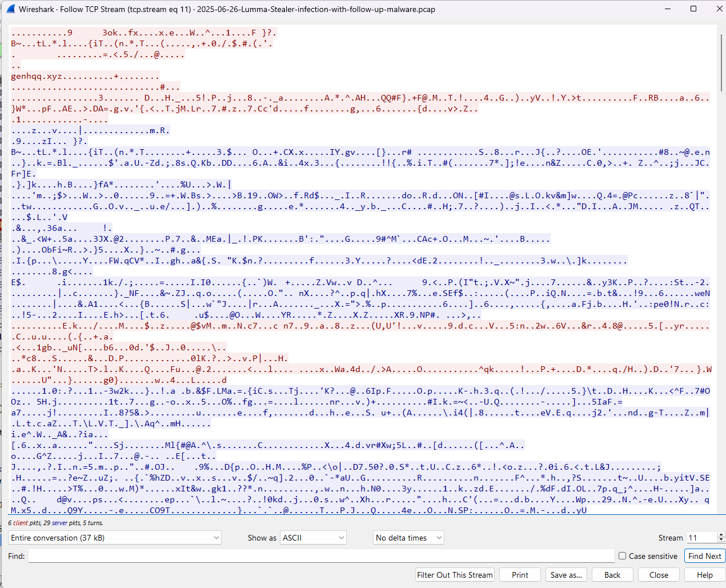Click the Print button
The height and width of the screenshot is (588, 726).
[x=520, y=575]
